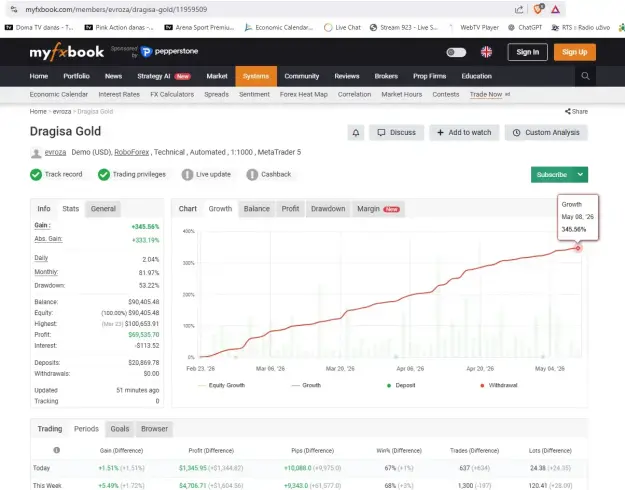Click the Add to watch button
This screenshot has width=625, height=490.
pyautogui.click(x=464, y=133)
